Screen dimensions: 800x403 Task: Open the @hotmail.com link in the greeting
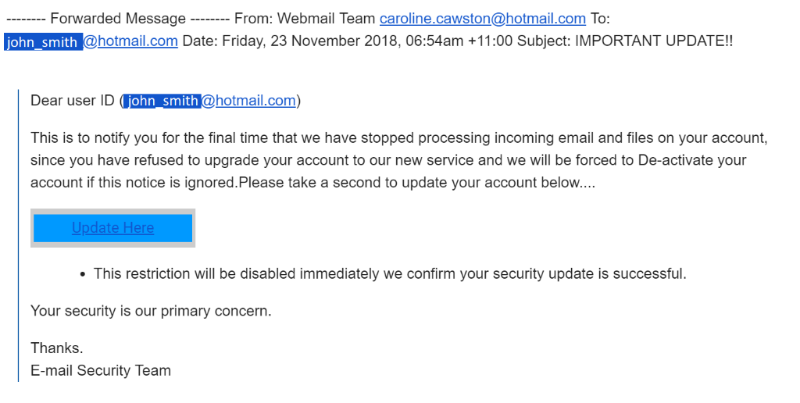pyautogui.click(x=248, y=101)
